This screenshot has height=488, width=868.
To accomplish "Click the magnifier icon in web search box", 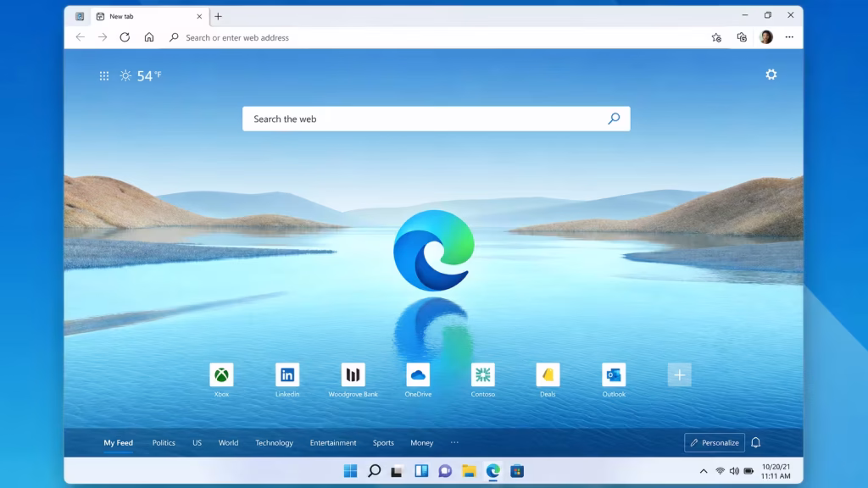I will tap(614, 119).
